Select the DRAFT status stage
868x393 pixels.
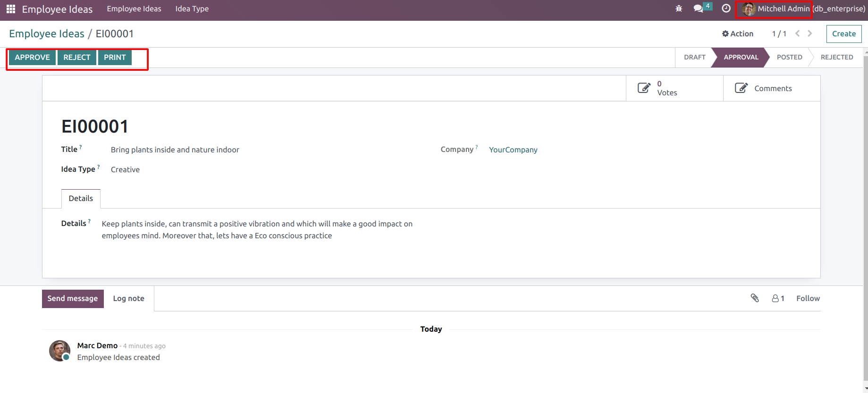point(694,57)
